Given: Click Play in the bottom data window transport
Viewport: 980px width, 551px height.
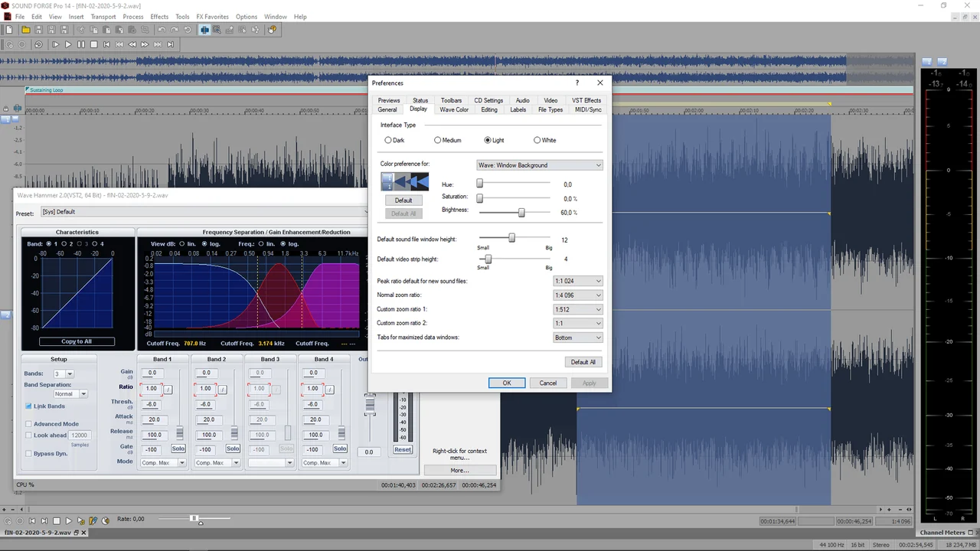Looking at the screenshot, I should (x=68, y=520).
